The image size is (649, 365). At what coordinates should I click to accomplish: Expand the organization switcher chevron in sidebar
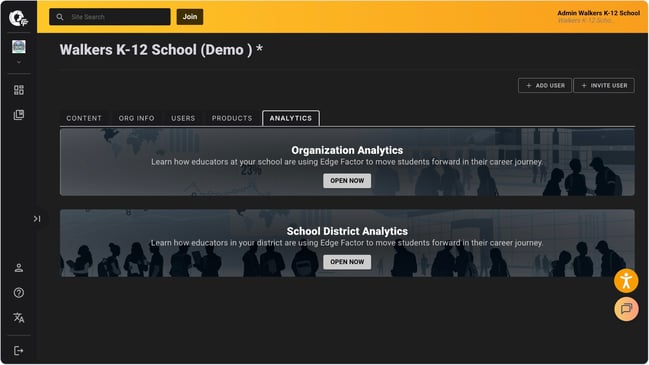[x=19, y=62]
